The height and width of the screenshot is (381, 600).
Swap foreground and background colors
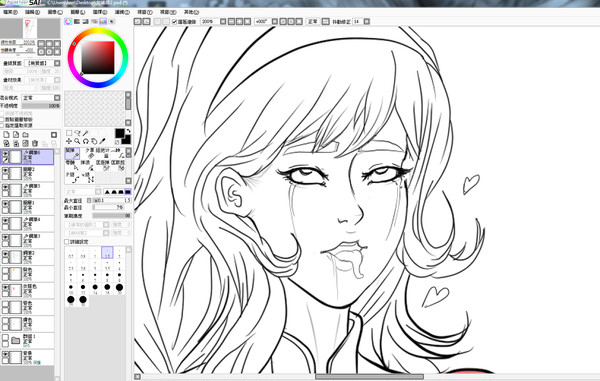(128, 131)
